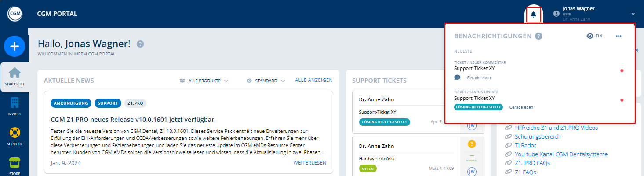Select the Ankündigung news tag
The image size is (644, 176).
pos(71,103)
